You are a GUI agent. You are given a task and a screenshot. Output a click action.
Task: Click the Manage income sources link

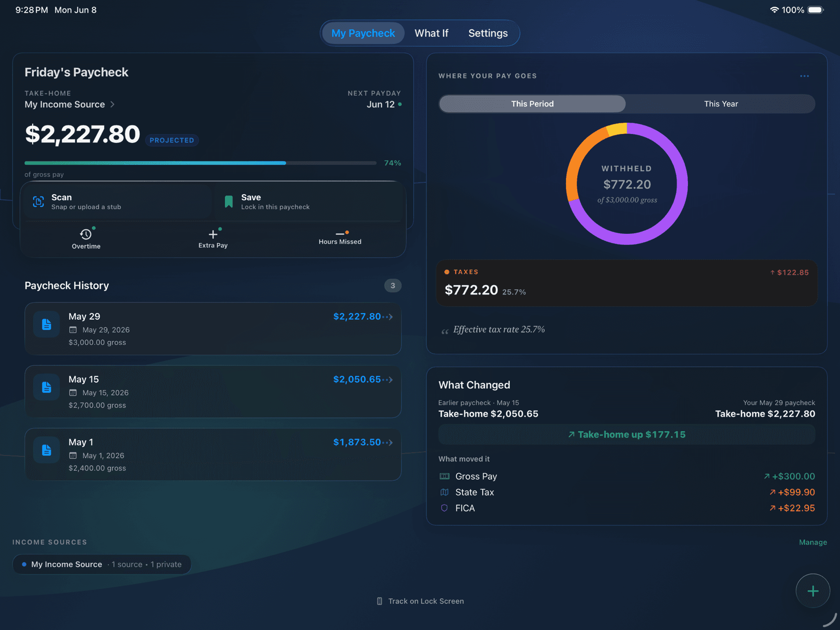812,542
